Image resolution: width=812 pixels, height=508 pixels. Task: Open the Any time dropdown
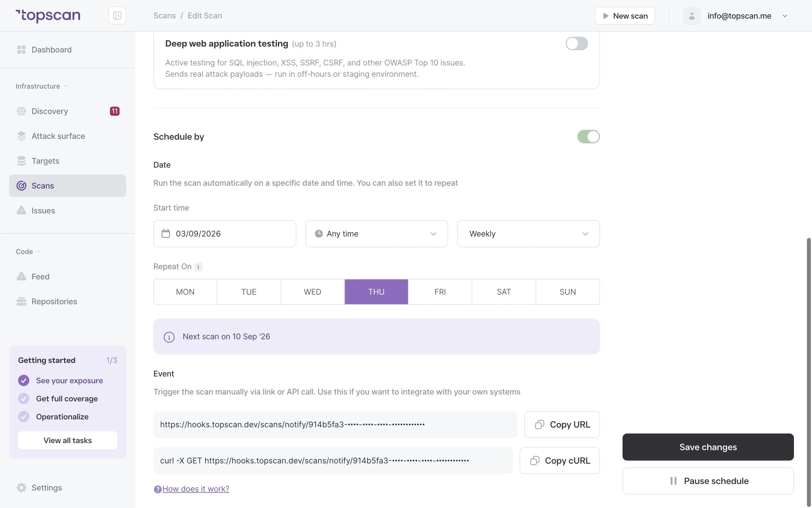(376, 234)
